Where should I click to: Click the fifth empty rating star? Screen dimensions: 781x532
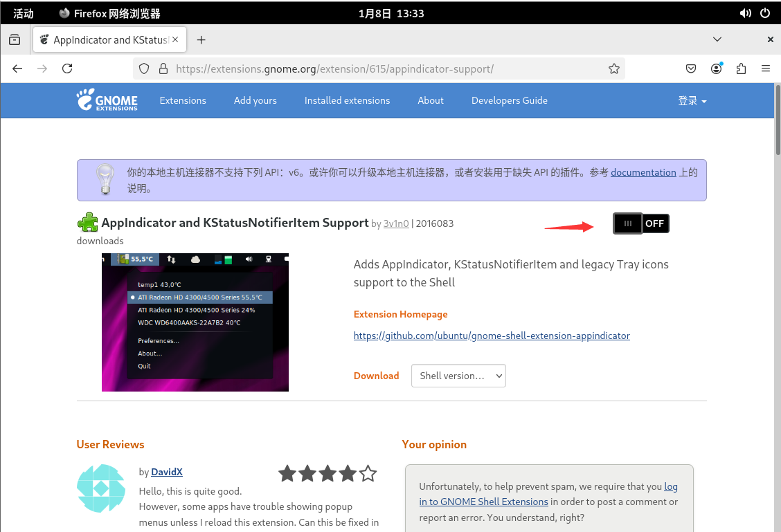[x=368, y=473]
